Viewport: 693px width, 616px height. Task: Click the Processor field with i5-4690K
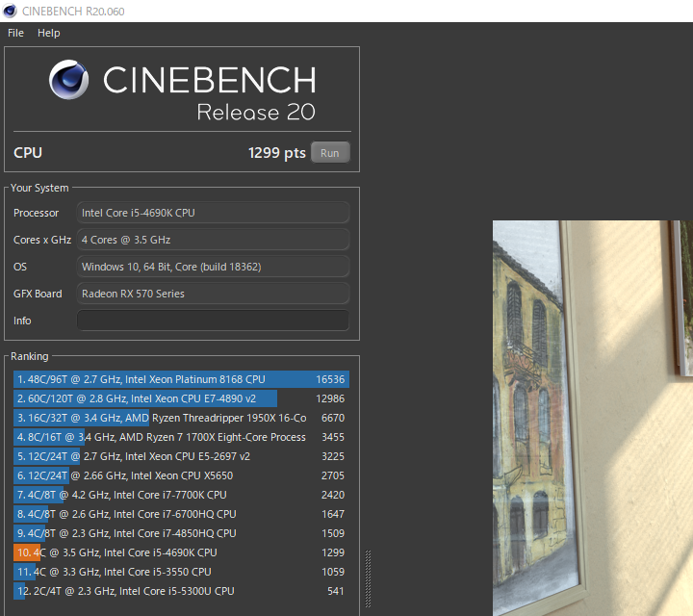click(x=213, y=213)
